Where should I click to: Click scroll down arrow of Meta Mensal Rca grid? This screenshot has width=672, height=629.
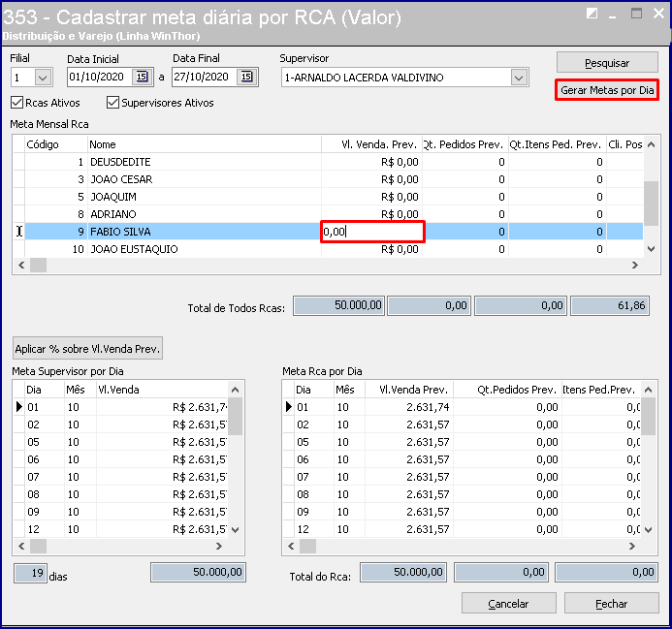651,249
